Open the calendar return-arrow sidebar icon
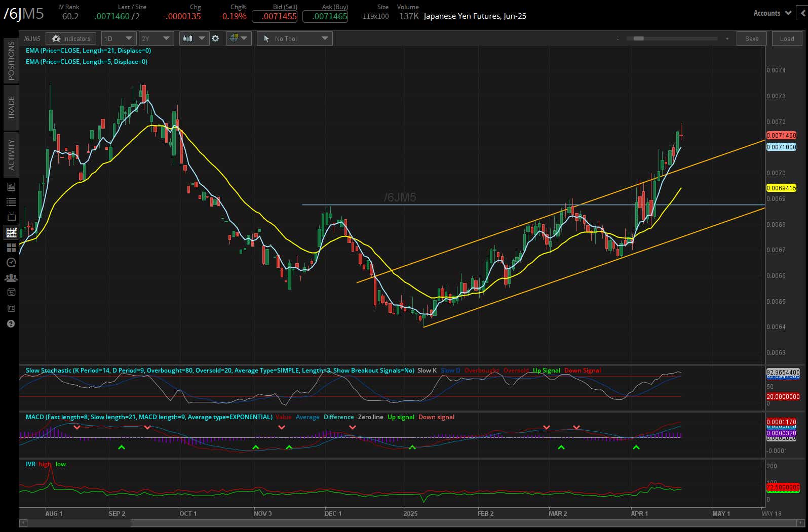Screen dimensions: 808x532 (x=11, y=292)
